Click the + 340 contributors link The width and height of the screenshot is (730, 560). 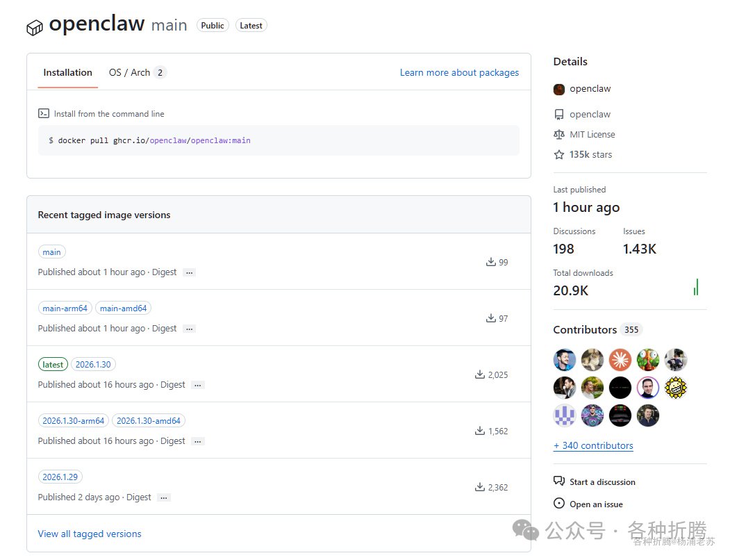click(593, 445)
